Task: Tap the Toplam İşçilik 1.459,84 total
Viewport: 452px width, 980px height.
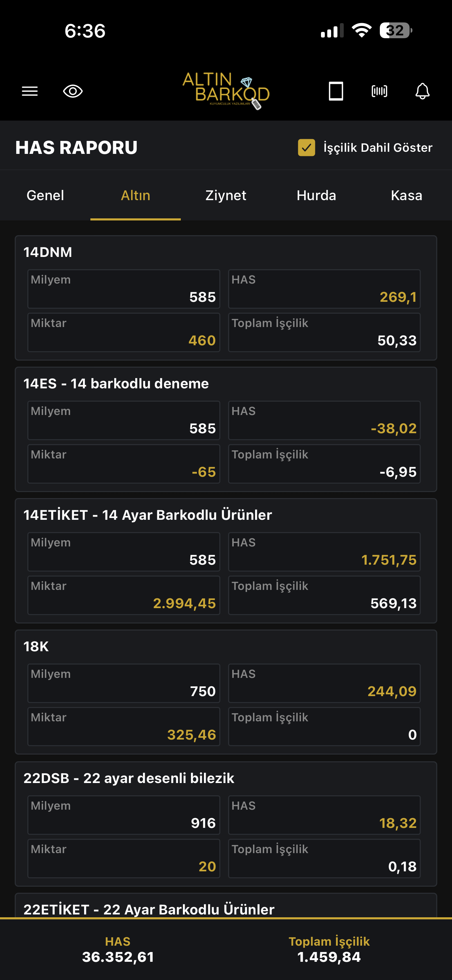Action: (329, 950)
